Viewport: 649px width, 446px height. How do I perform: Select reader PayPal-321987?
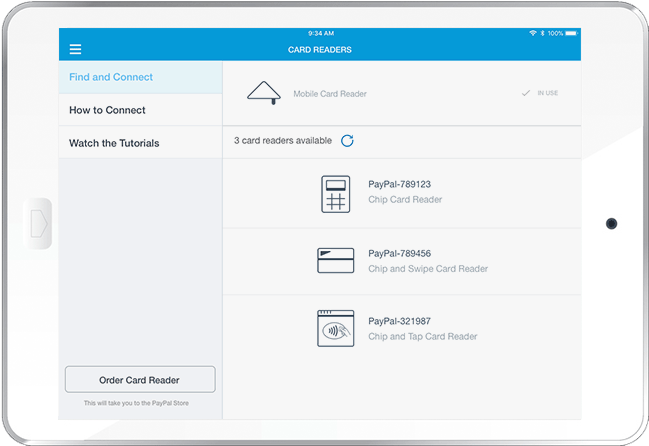coord(401,329)
